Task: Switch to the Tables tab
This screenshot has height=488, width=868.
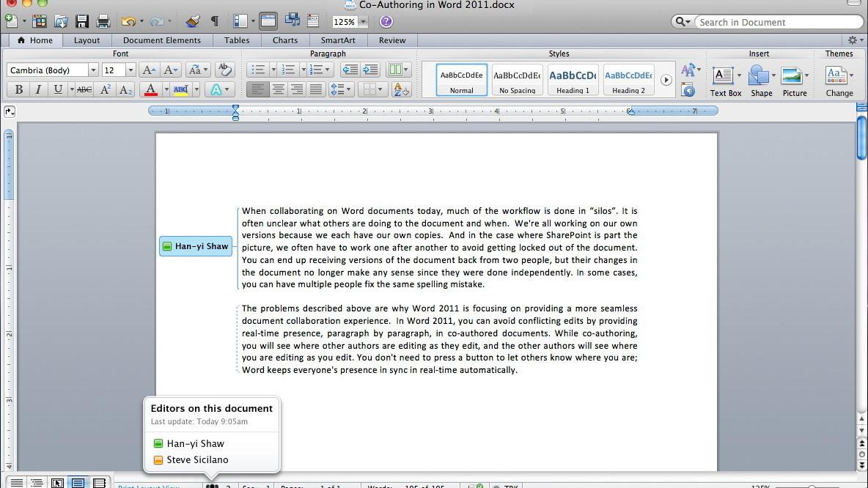Action: pos(237,40)
